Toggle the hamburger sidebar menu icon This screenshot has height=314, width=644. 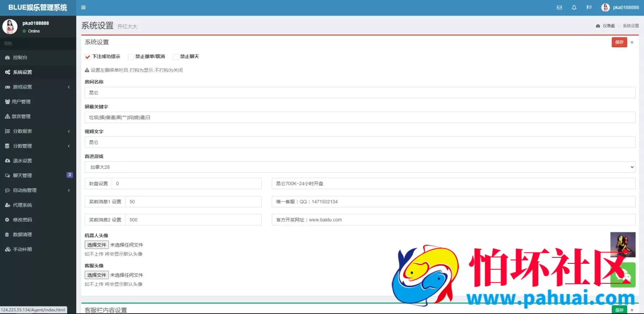click(83, 8)
